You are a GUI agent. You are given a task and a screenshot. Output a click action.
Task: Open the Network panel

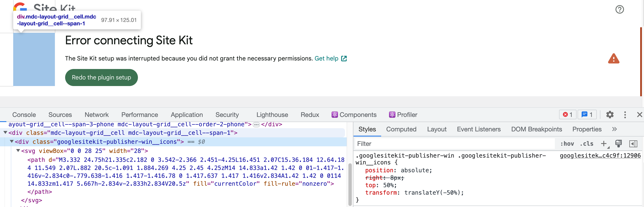(97, 115)
